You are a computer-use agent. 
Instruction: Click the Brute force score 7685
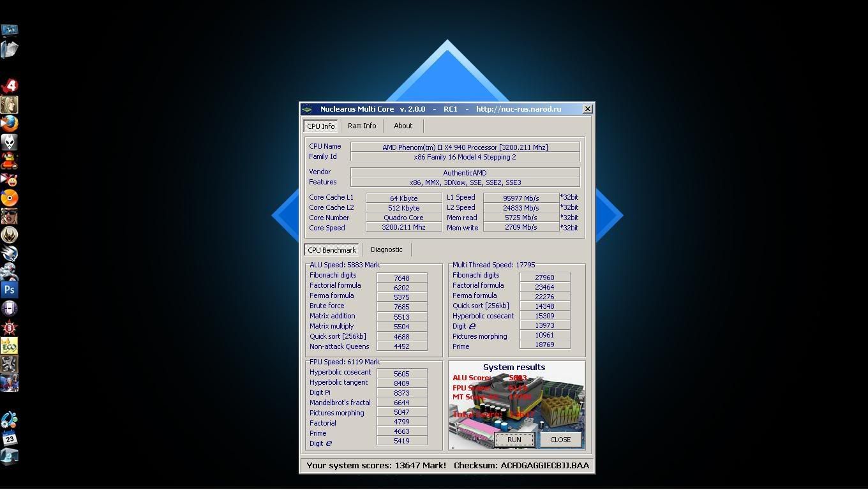pos(401,307)
